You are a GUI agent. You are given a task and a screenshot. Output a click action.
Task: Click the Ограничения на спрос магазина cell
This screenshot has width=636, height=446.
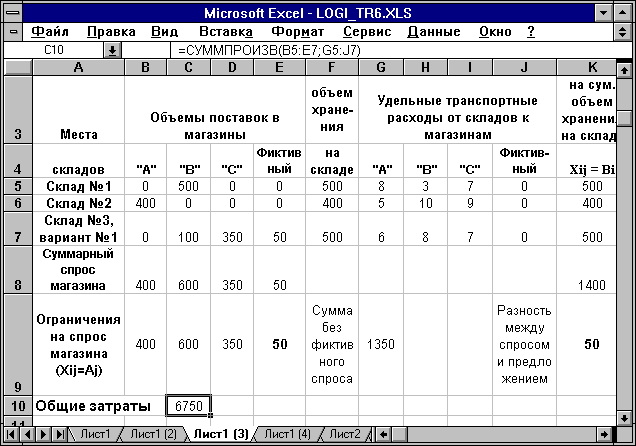click(x=79, y=345)
